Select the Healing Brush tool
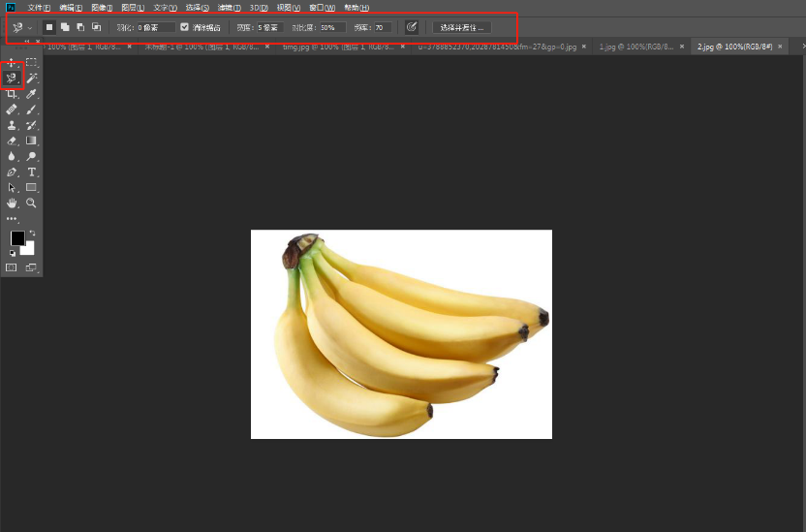The height and width of the screenshot is (532, 806). [x=12, y=110]
